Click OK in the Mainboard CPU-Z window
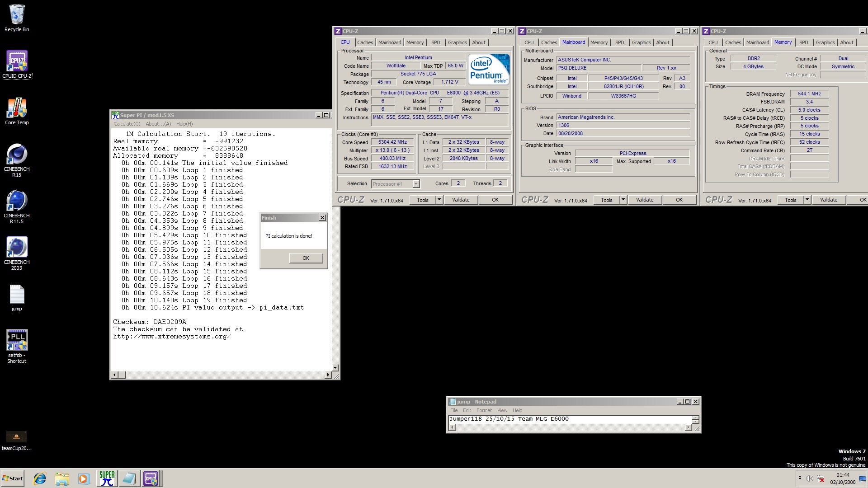 pyautogui.click(x=679, y=200)
